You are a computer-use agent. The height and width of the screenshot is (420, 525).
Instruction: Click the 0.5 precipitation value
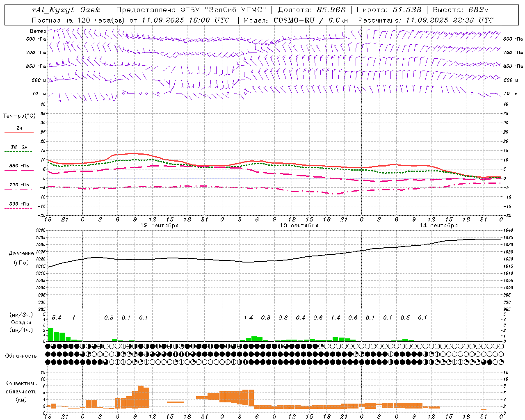click(405, 318)
